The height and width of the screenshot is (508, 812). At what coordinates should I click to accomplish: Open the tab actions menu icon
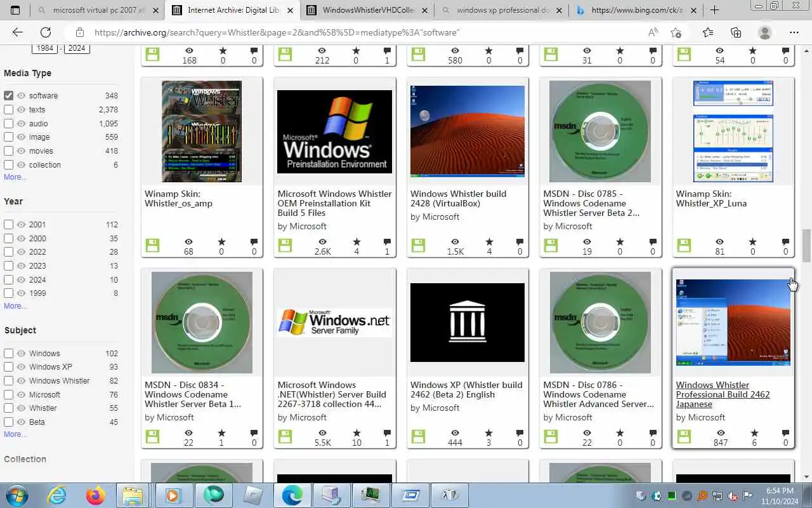[x=15, y=10]
